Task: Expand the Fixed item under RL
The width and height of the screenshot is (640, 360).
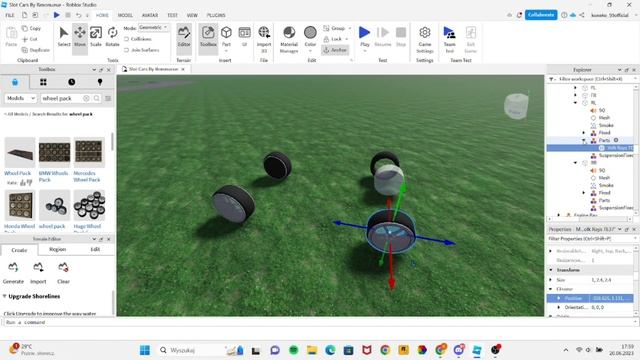Action: click(584, 133)
